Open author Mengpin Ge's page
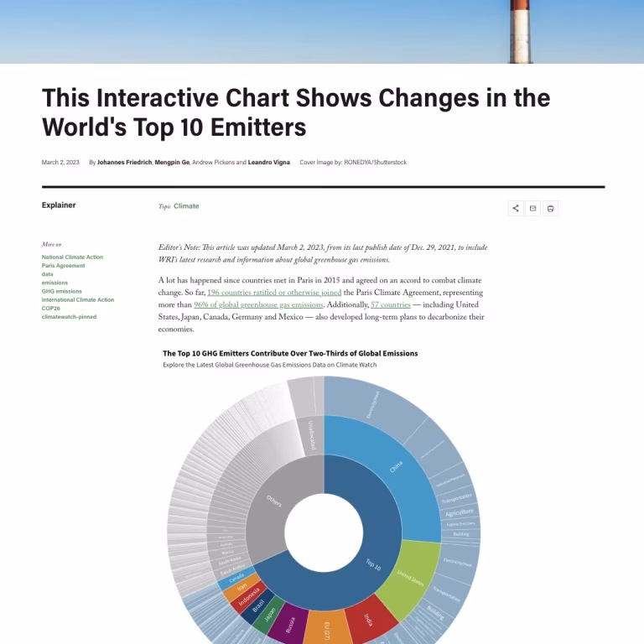The image size is (644, 644). [171, 162]
